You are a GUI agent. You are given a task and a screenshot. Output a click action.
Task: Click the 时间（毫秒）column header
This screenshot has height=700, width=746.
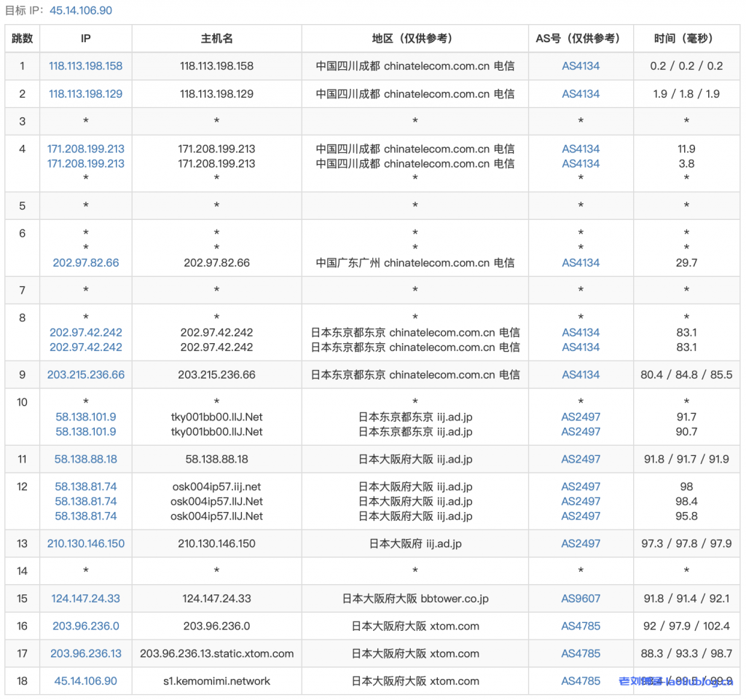click(686, 39)
